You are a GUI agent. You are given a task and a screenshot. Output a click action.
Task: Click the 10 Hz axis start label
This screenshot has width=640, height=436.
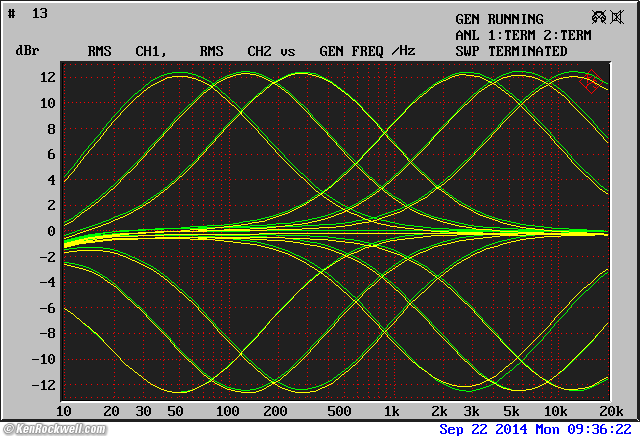point(64,411)
